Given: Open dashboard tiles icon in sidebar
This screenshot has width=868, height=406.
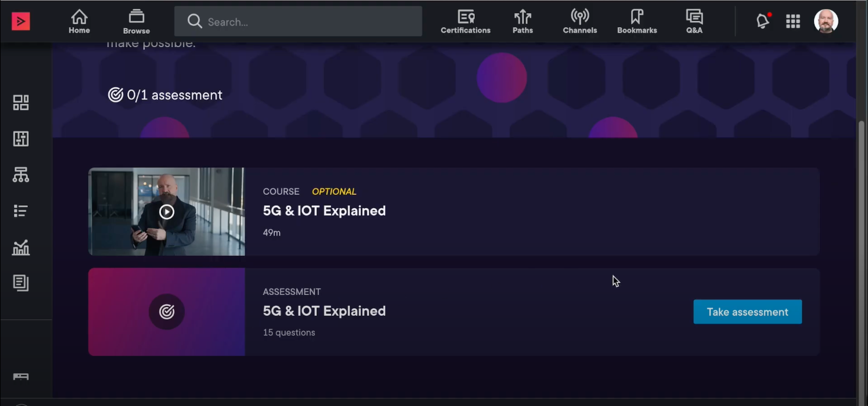Looking at the screenshot, I should tap(21, 103).
